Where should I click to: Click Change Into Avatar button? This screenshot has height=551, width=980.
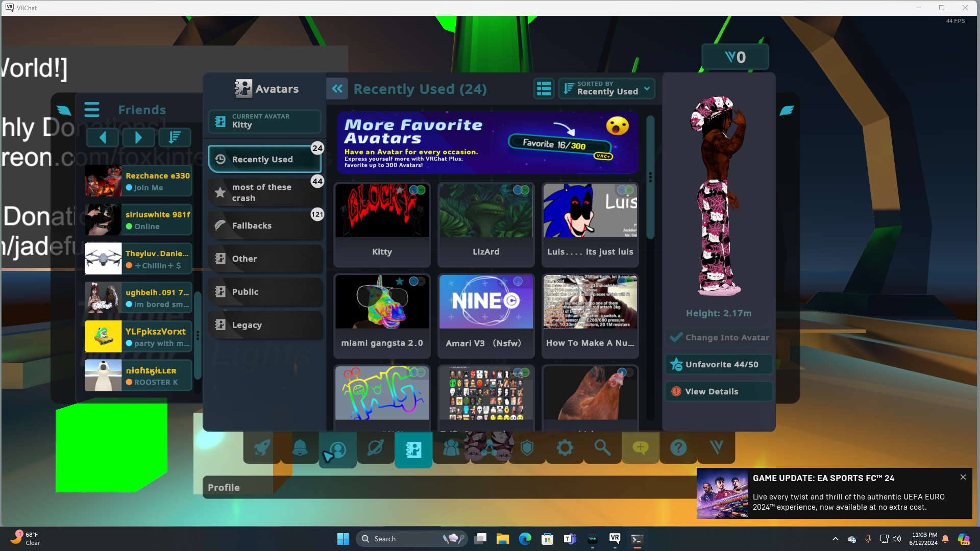[718, 337]
